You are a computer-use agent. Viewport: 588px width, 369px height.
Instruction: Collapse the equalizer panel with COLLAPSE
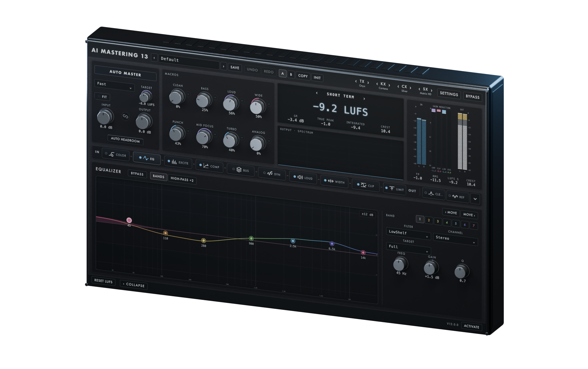click(134, 285)
